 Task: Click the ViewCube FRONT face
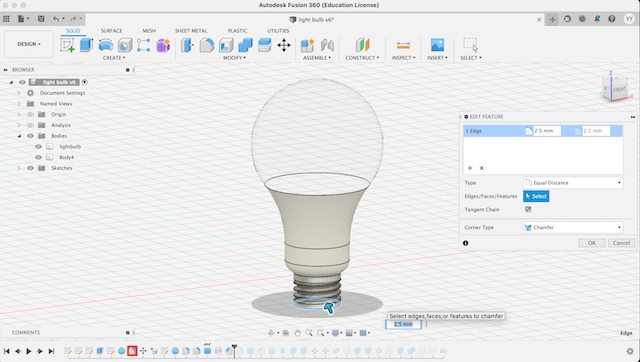pos(620,89)
